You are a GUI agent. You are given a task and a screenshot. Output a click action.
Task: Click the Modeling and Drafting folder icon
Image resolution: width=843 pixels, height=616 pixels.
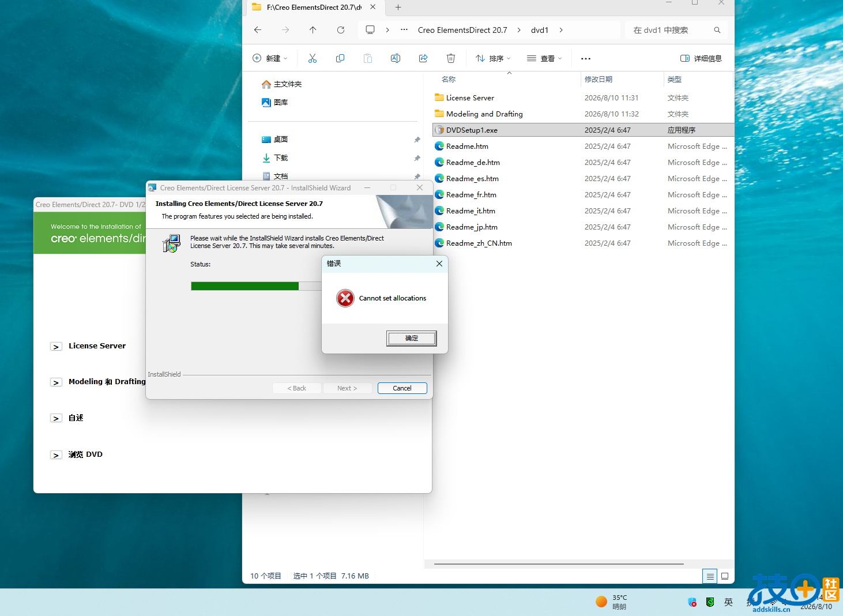click(439, 114)
